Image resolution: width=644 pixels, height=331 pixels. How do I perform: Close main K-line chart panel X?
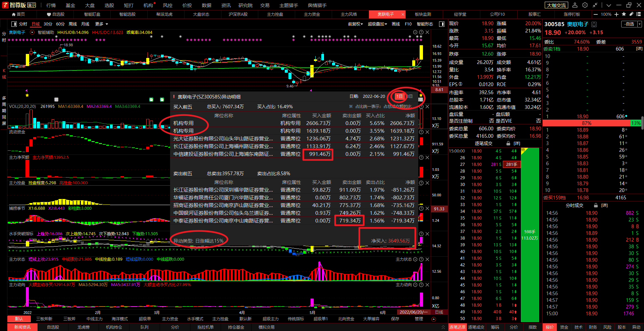pyautogui.click(x=427, y=32)
